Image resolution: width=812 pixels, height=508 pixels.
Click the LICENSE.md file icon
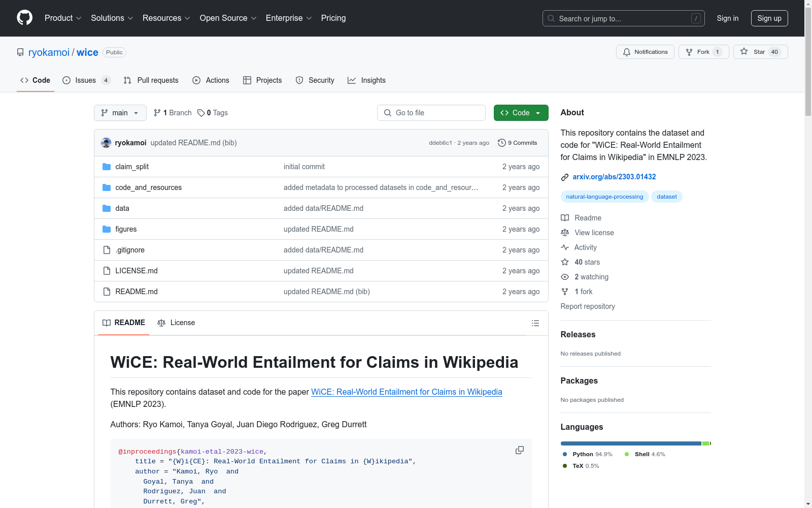(x=107, y=271)
